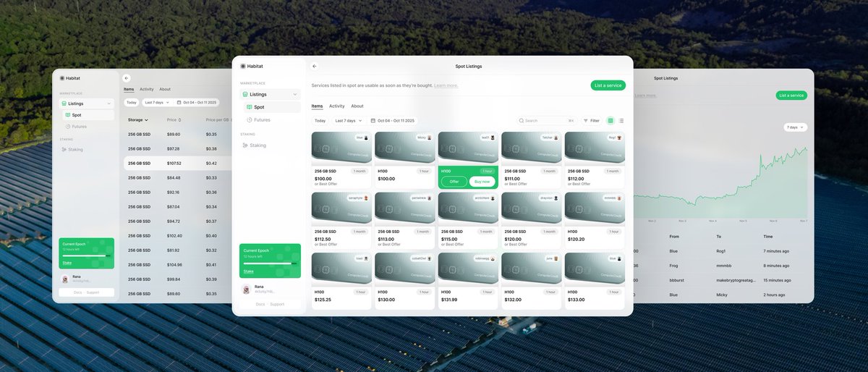Open the Last 7 days dropdown in left window
Viewport: 868px width, 372px height.
click(x=158, y=102)
